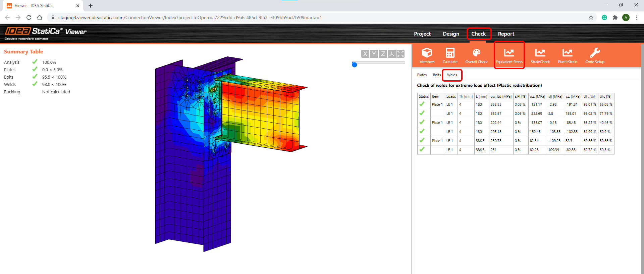Open the Project menu
644x274 pixels.
(x=422, y=34)
